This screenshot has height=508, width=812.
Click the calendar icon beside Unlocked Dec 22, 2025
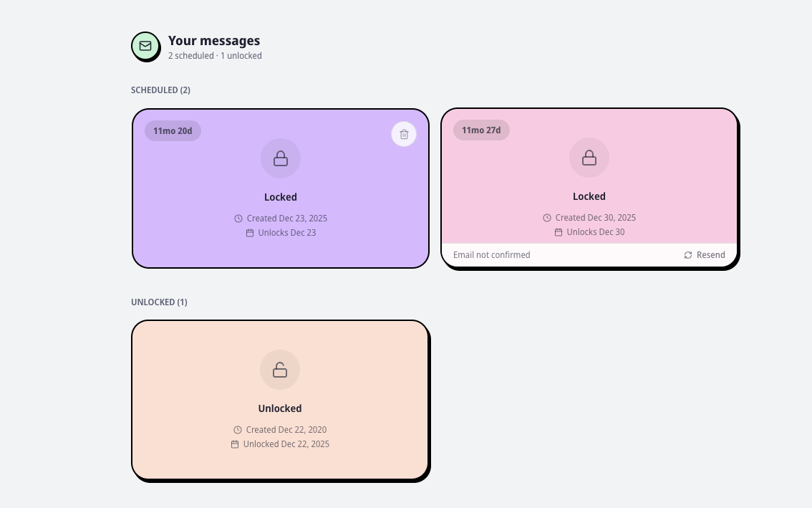coord(235,444)
